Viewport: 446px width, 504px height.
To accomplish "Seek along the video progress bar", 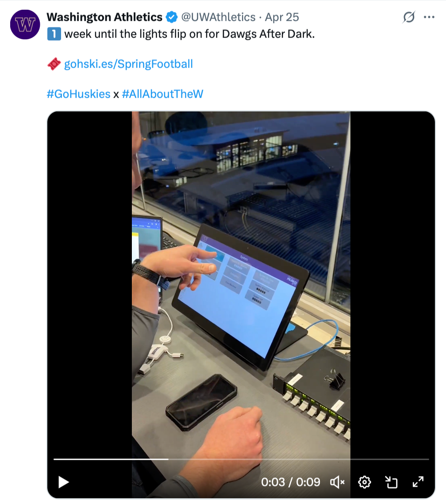I will tap(241, 459).
